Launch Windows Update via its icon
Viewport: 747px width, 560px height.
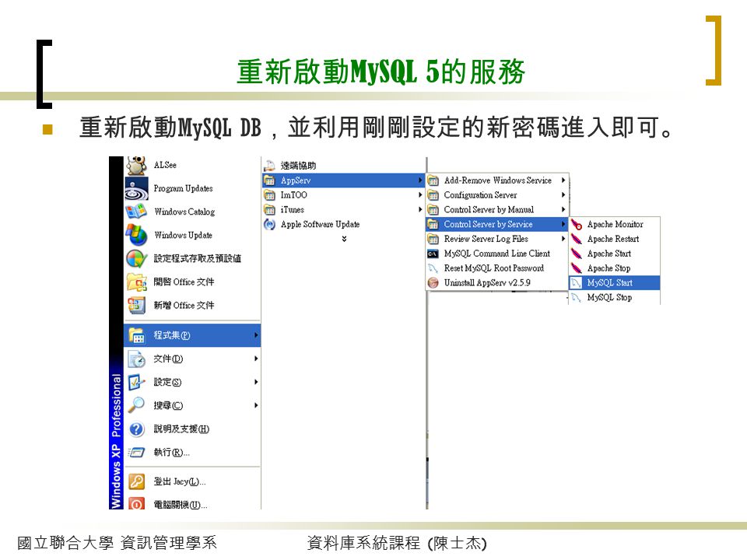136,235
